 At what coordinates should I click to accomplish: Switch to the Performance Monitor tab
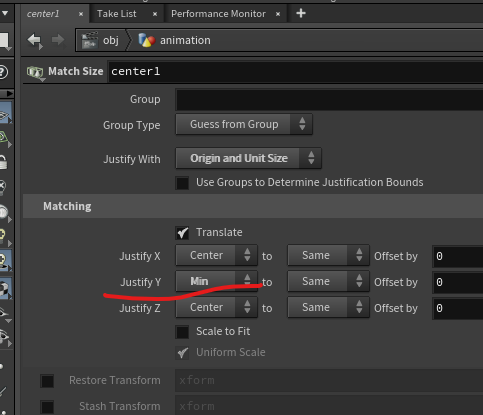(x=218, y=14)
